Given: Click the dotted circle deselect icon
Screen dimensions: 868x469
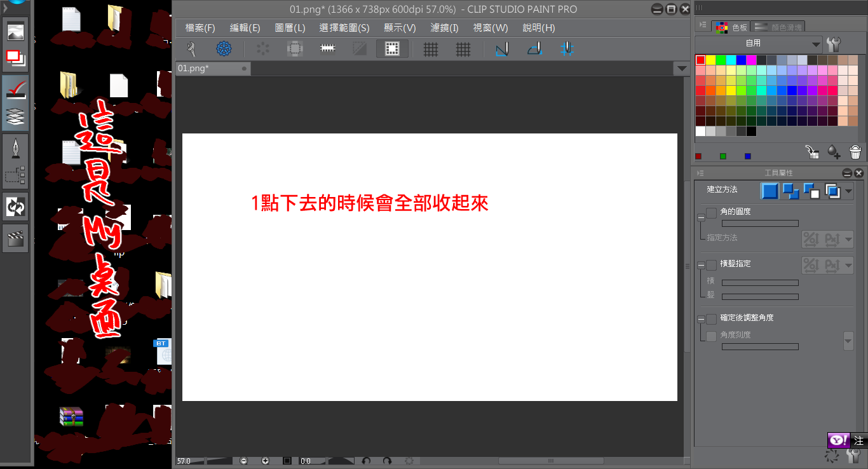Looking at the screenshot, I should pos(263,49).
